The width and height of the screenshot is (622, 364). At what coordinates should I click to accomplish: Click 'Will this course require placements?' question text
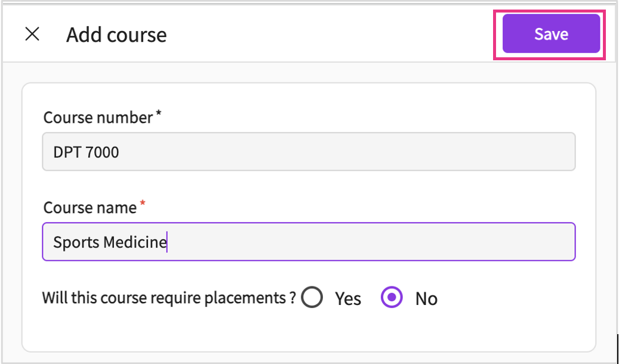(x=168, y=298)
